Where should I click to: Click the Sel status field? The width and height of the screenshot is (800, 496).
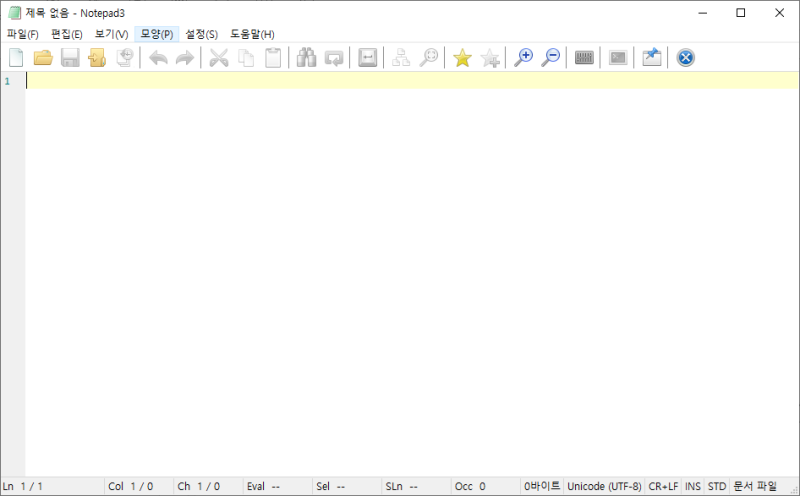pos(347,486)
